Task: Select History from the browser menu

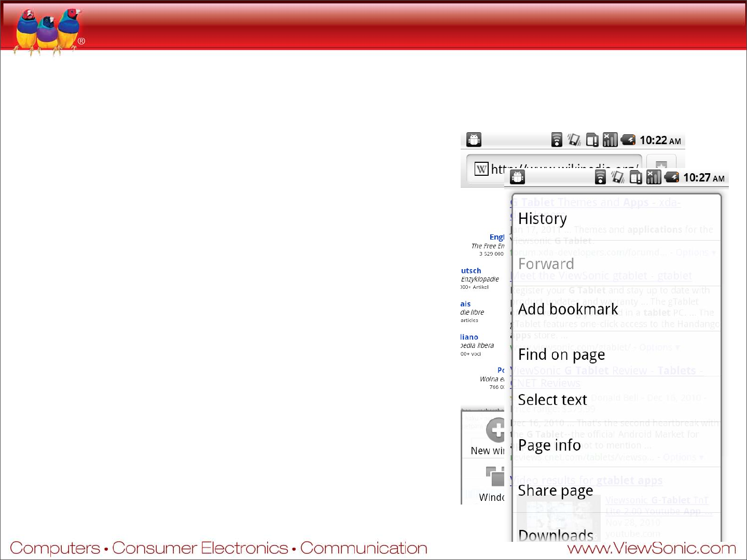Action: click(616, 218)
